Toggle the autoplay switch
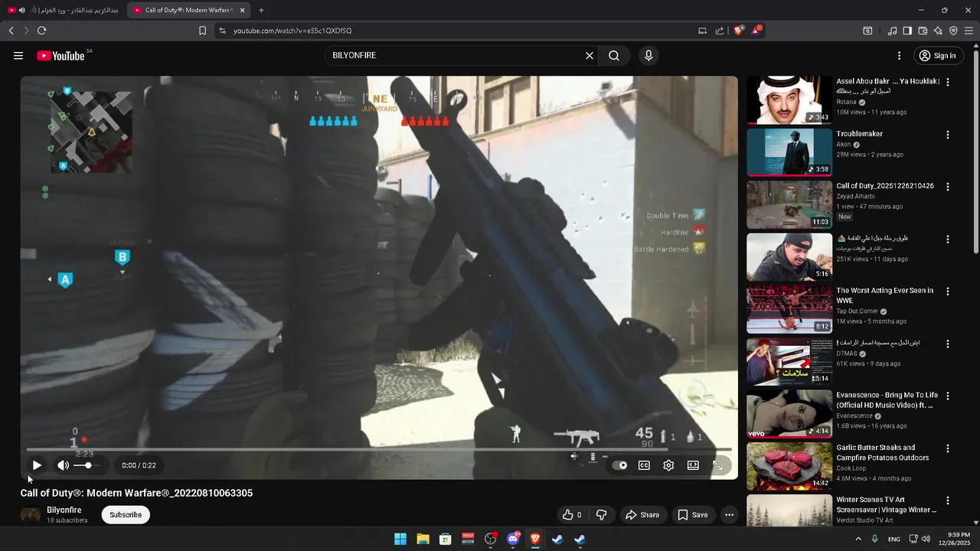Screen dimensions: 980x551 [x=619, y=465]
